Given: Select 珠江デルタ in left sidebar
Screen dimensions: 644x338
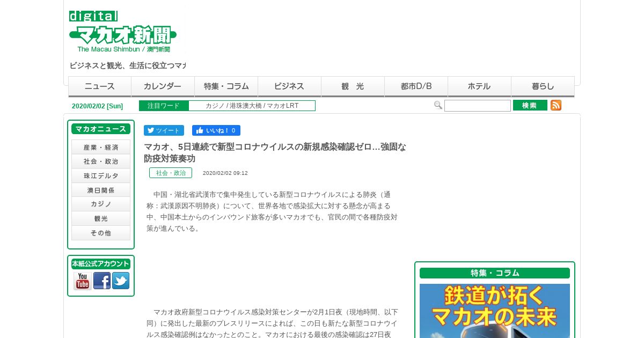Looking at the screenshot, I should (101, 175).
